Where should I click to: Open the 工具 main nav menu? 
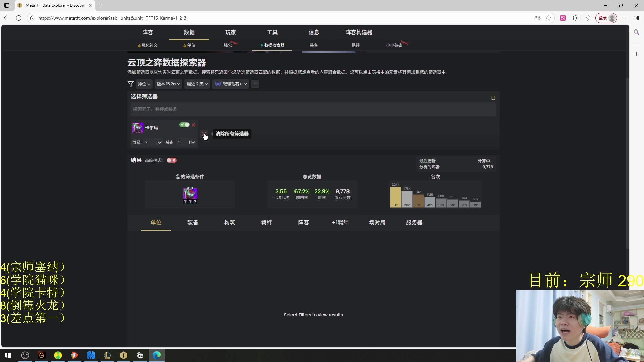(x=272, y=32)
